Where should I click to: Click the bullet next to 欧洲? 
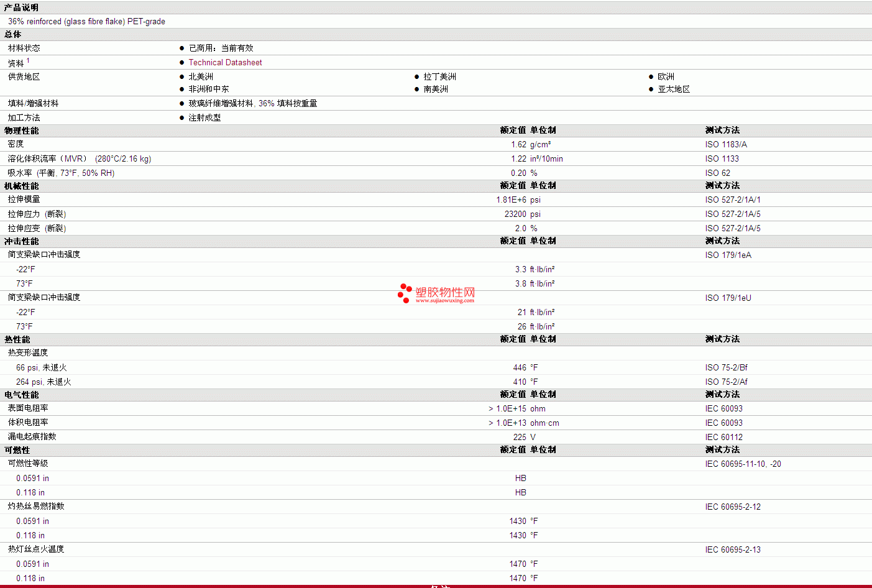(651, 77)
